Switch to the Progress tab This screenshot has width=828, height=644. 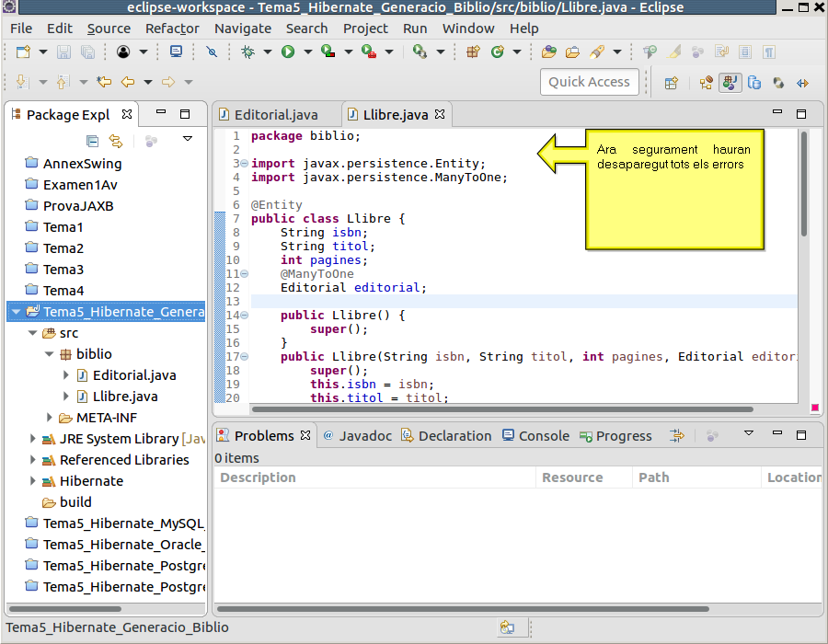tap(615, 436)
